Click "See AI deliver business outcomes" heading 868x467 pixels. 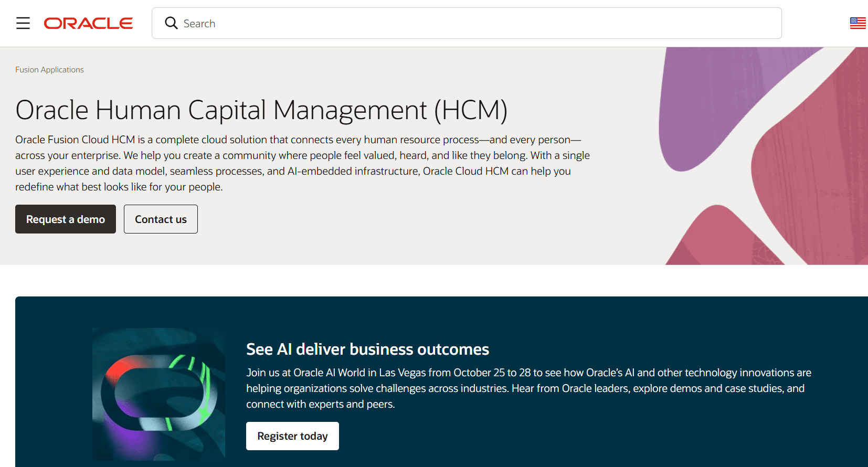point(367,349)
